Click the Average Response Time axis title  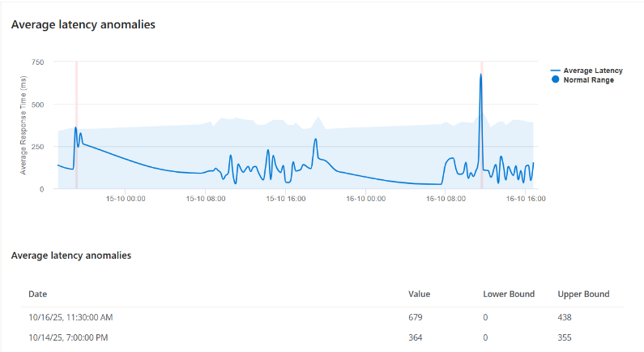pyautogui.click(x=23, y=126)
